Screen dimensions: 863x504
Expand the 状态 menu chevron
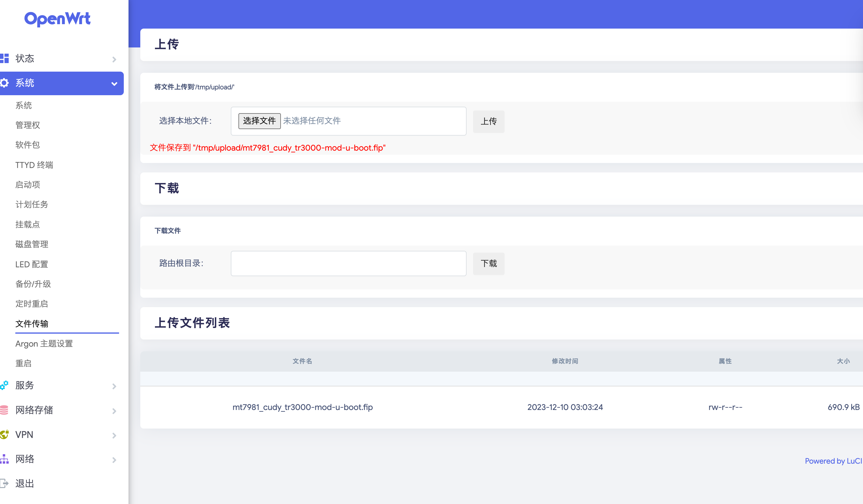(114, 59)
